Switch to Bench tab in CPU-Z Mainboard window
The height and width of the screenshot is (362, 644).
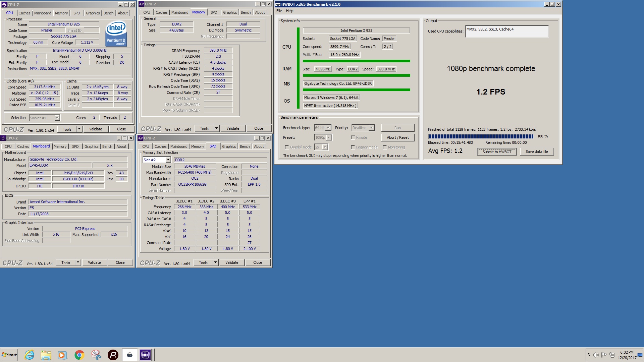(x=107, y=146)
